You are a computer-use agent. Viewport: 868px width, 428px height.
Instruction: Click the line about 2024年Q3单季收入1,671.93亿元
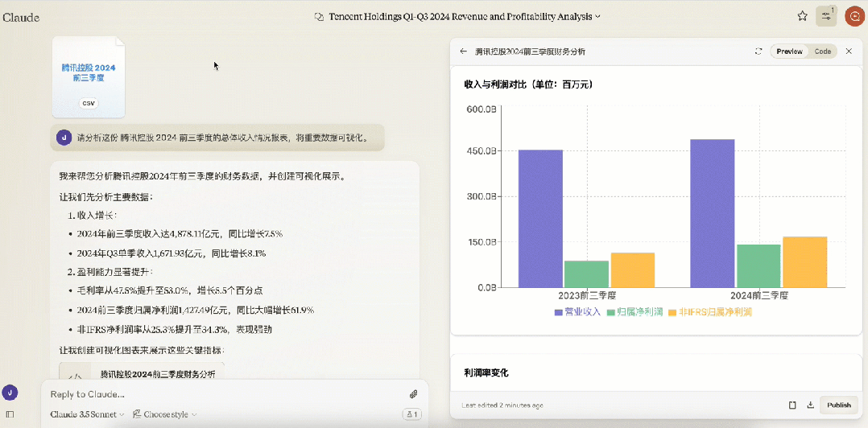[172, 253]
